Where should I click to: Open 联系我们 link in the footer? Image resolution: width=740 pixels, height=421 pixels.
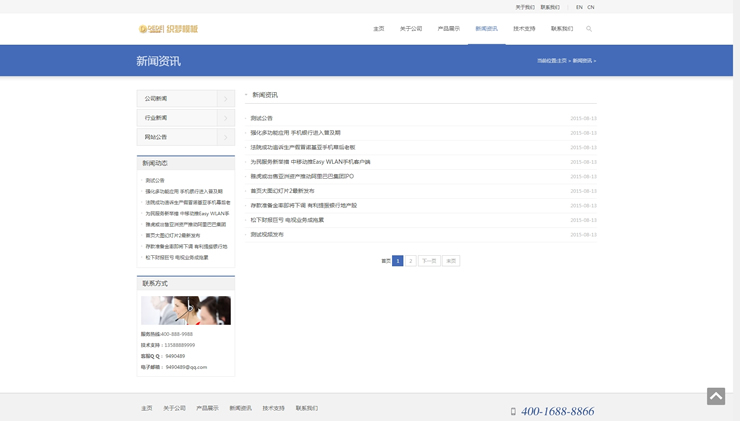pos(307,408)
